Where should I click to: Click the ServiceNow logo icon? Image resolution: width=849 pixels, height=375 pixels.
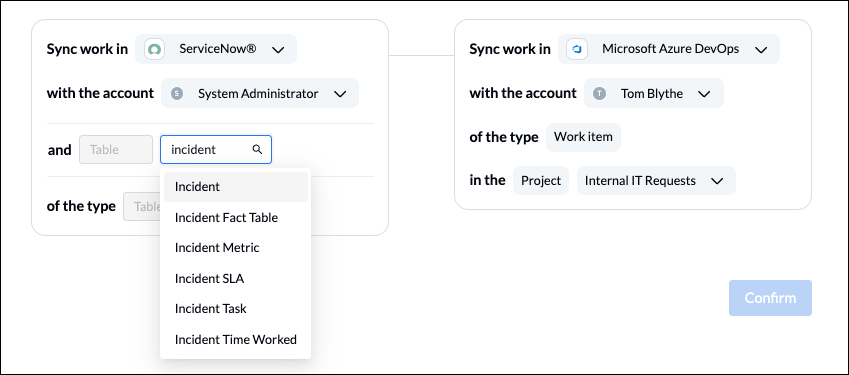(154, 49)
